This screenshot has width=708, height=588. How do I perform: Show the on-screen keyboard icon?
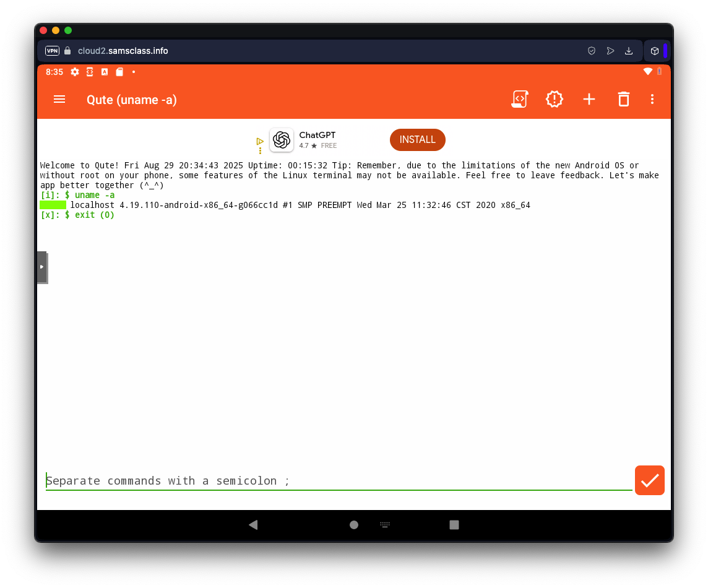[385, 525]
